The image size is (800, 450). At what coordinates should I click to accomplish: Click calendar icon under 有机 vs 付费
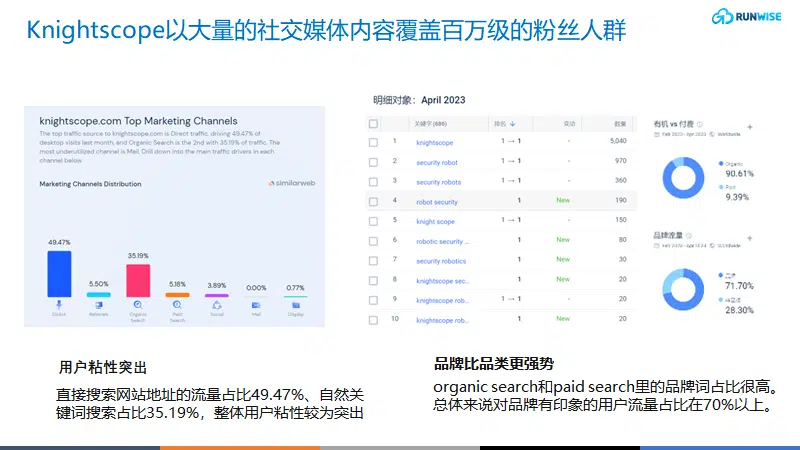click(x=657, y=134)
